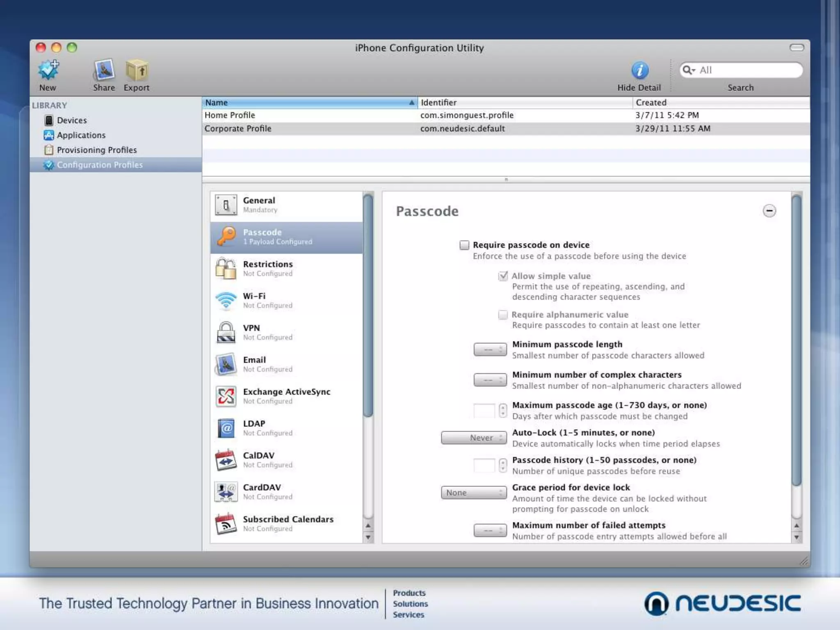Enable Require passcode on device checkbox
The height and width of the screenshot is (630, 840).
point(464,245)
